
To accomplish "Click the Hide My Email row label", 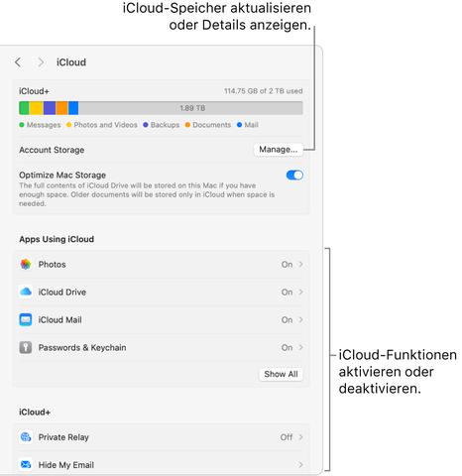I will [x=66, y=465].
